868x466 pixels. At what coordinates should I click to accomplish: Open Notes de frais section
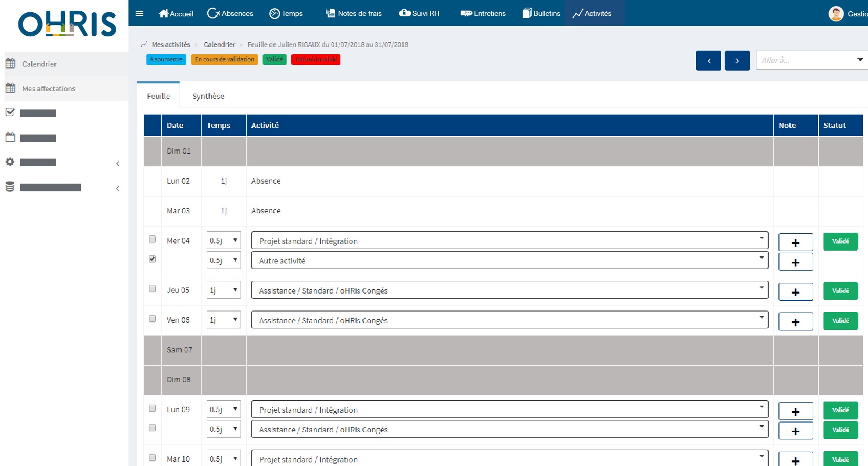click(x=354, y=13)
